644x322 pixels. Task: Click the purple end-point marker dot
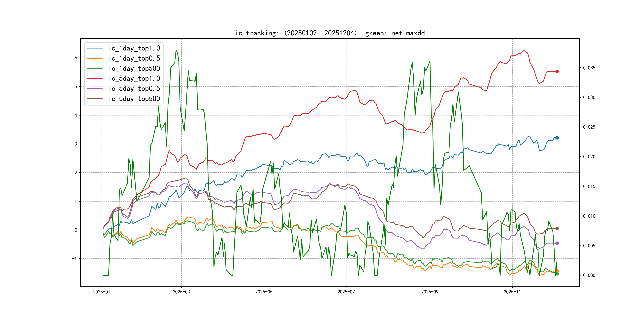557,243
